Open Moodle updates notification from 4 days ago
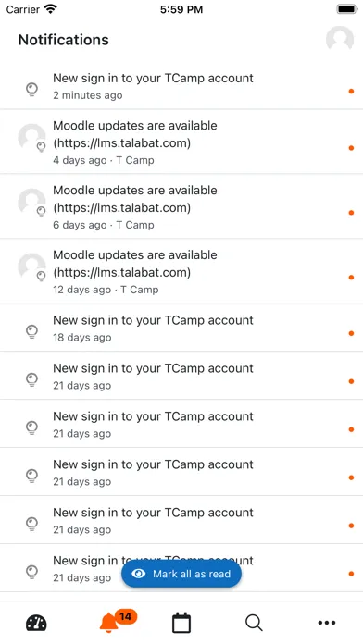 (x=181, y=142)
